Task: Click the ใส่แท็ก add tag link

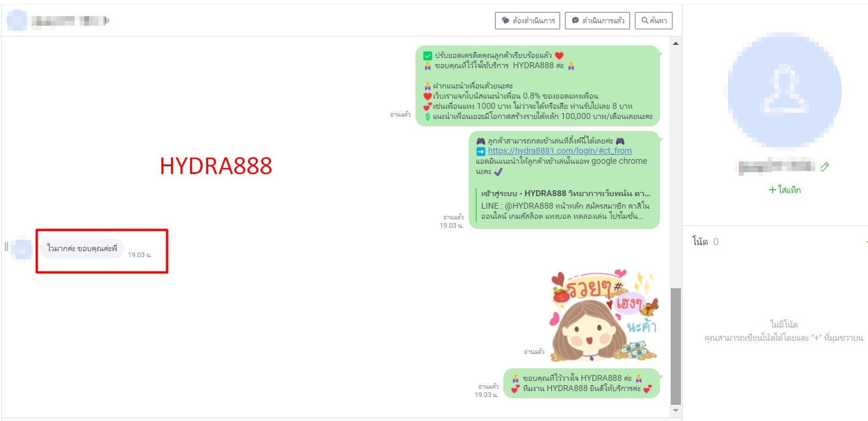Action: point(784,190)
